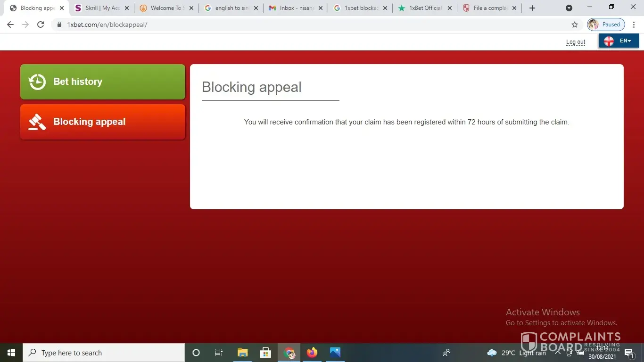Open a new browser tab
The image size is (644, 362).
(x=532, y=8)
